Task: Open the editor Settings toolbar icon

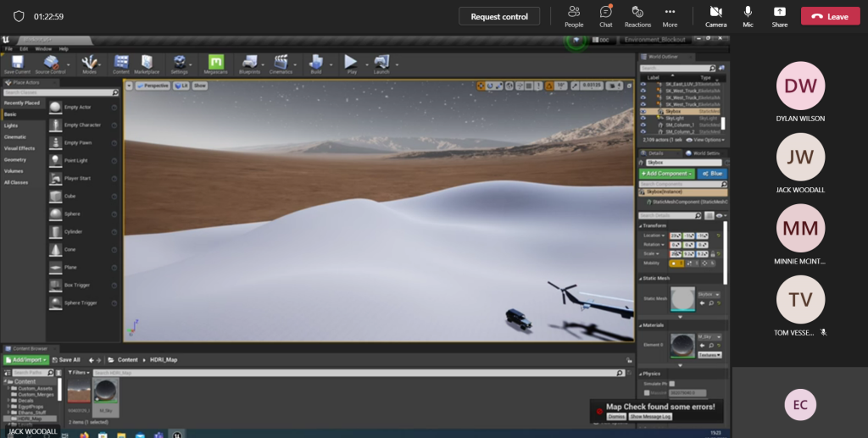Action: point(180,64)
